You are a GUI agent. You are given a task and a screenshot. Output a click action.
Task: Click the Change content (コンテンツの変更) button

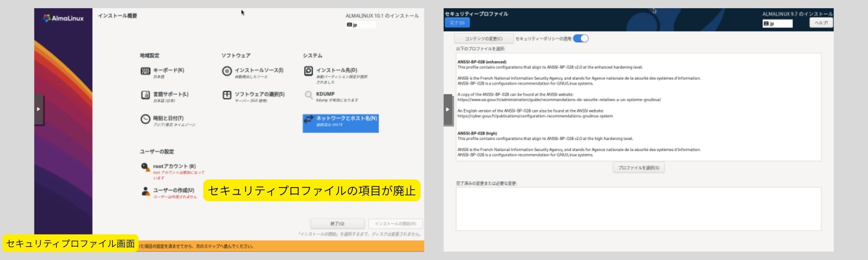click(483, 39)
